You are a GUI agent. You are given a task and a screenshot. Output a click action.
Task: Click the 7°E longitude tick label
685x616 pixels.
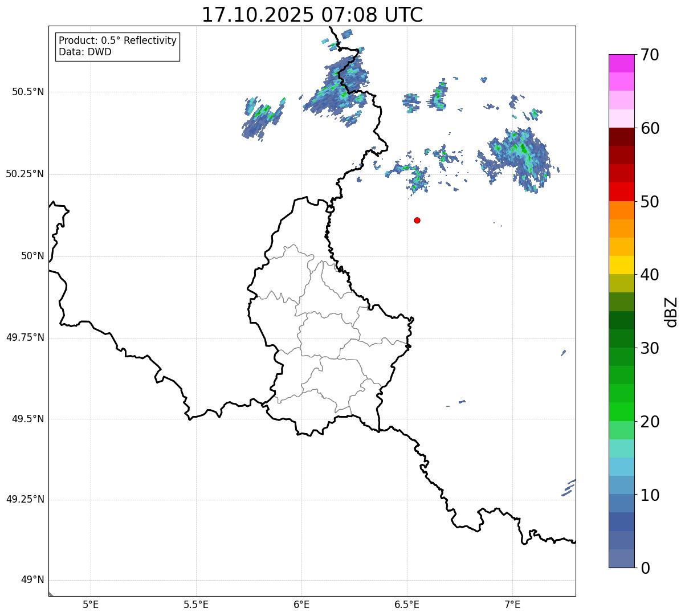(x=512, y=605)
